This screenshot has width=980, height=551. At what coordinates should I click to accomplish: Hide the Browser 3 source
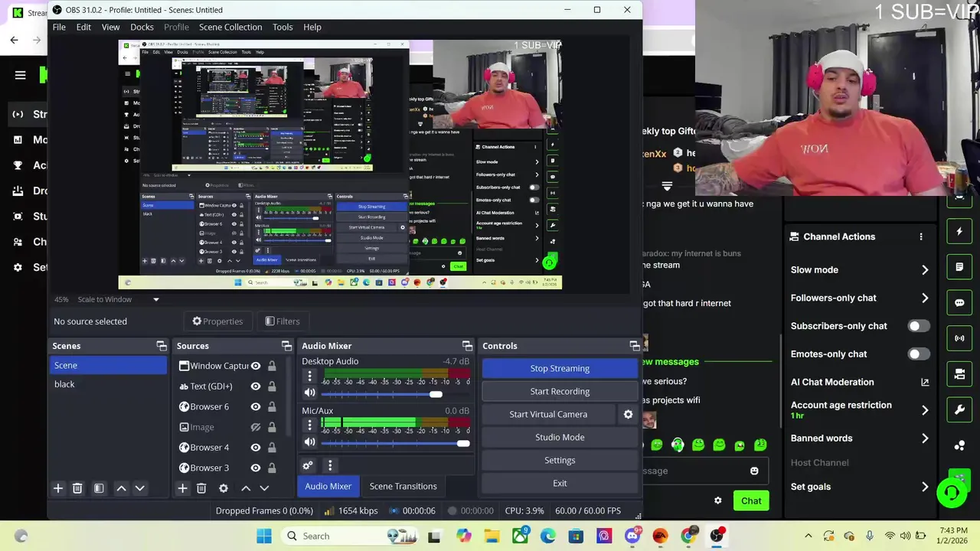256,468
